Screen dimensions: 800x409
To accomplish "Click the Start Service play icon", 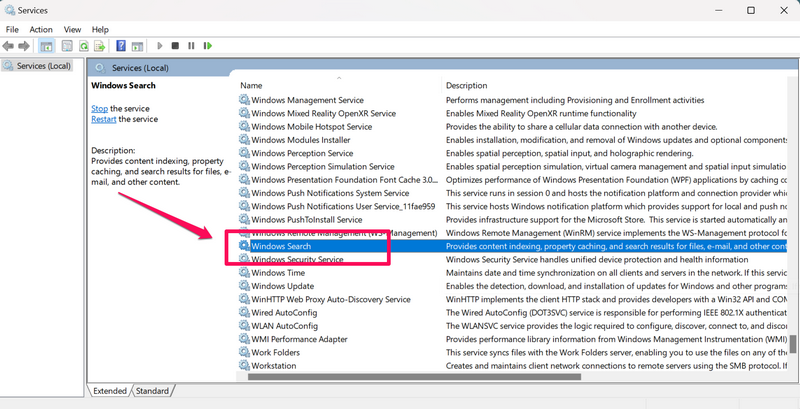I will coord(158,46).
